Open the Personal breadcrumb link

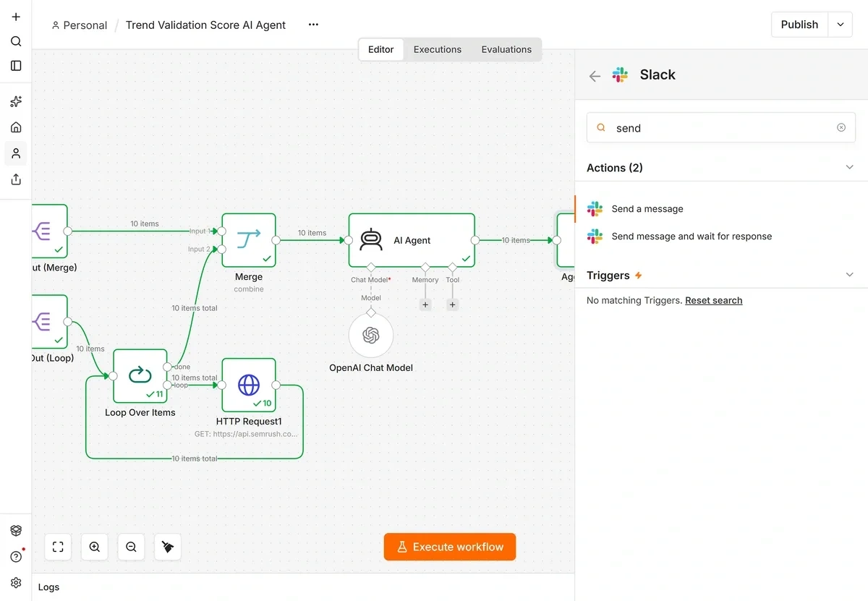point(80,25)
